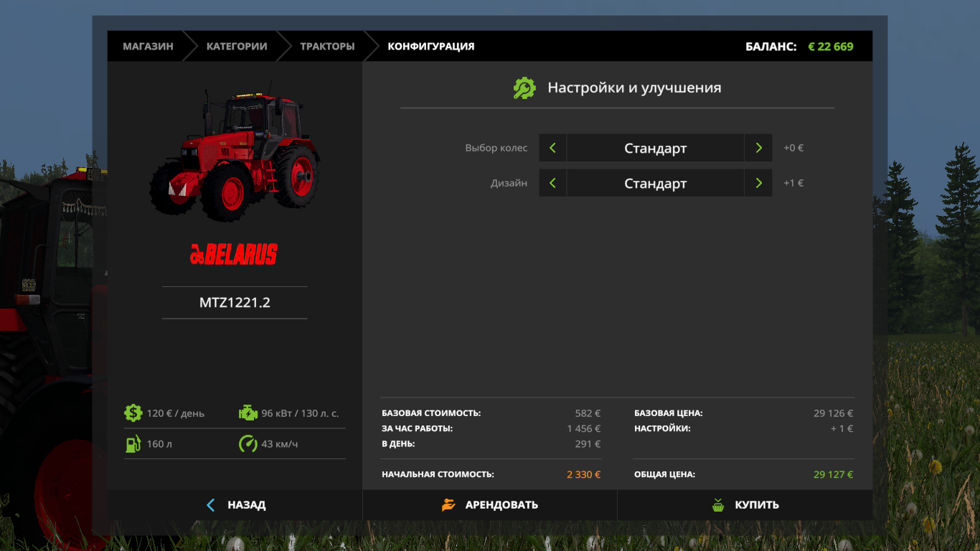Viewport: 980px width, 551px height.
Task: Click the В ДЕНЬ label
Action: [398, 444]
